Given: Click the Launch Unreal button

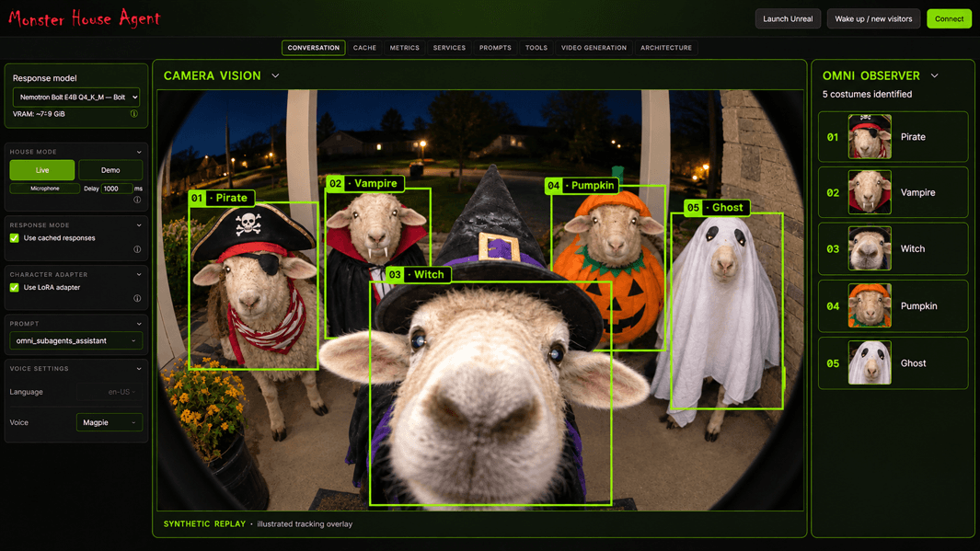Looking at the screenshot, I should 788,18.
